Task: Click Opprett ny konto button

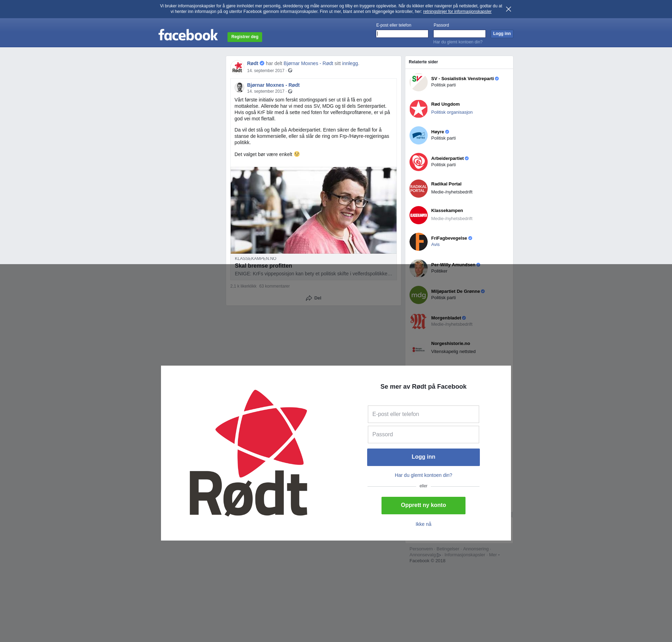Action: [x=423, y=505]
